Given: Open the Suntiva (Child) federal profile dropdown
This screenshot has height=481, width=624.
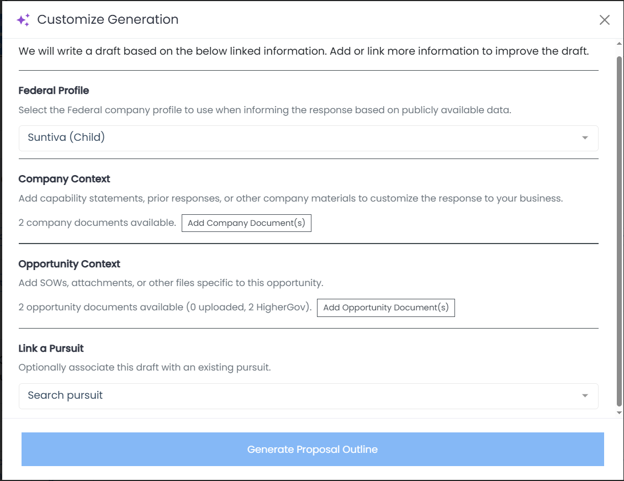Looking at the screenshot, I should point(308,138).
